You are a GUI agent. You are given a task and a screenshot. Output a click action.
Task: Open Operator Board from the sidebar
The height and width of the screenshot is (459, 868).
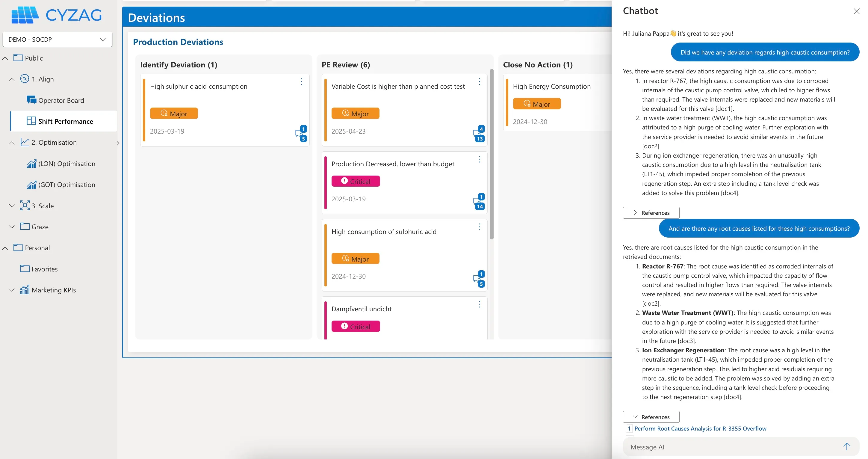pos(61,100)
